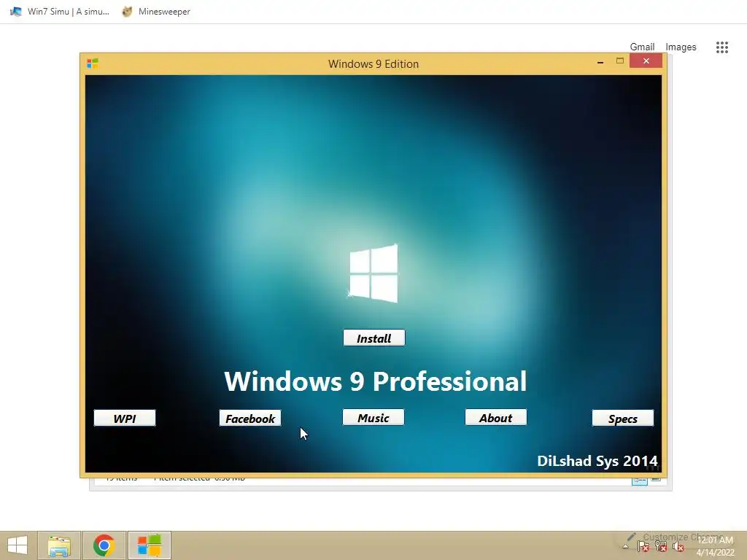Select the Windows 9 Edition taskbar icon
Image resolution: width=747 pixels, height=560 pixels.
[150, 545]
